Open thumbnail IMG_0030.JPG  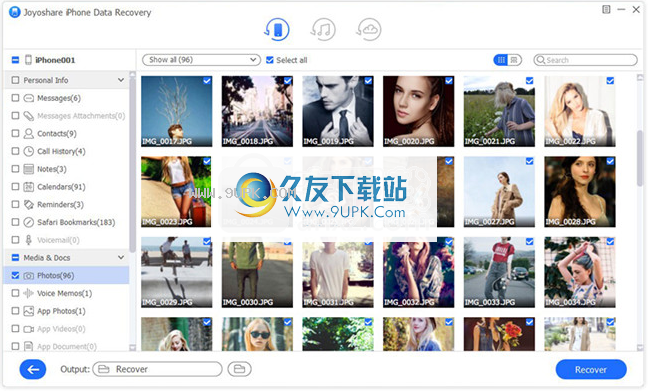tap(257, 272)
